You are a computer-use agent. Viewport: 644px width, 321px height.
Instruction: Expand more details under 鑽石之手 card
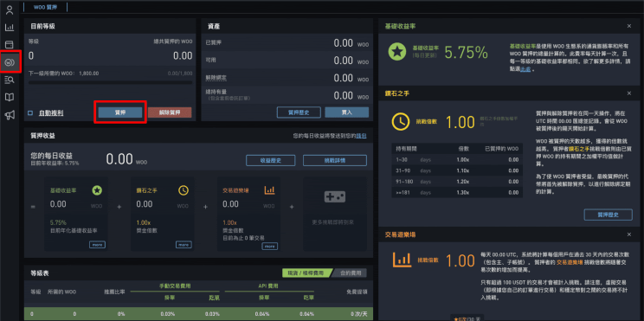(x=184, y=245)
